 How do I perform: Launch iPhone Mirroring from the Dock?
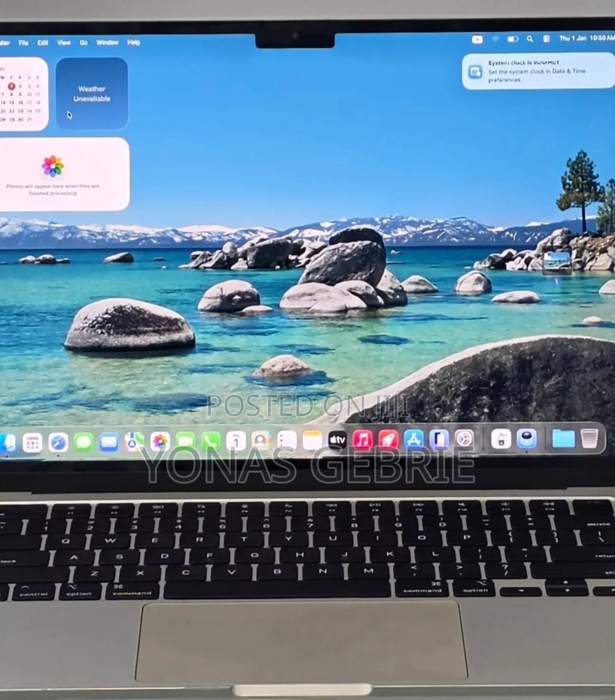(439, 439)
